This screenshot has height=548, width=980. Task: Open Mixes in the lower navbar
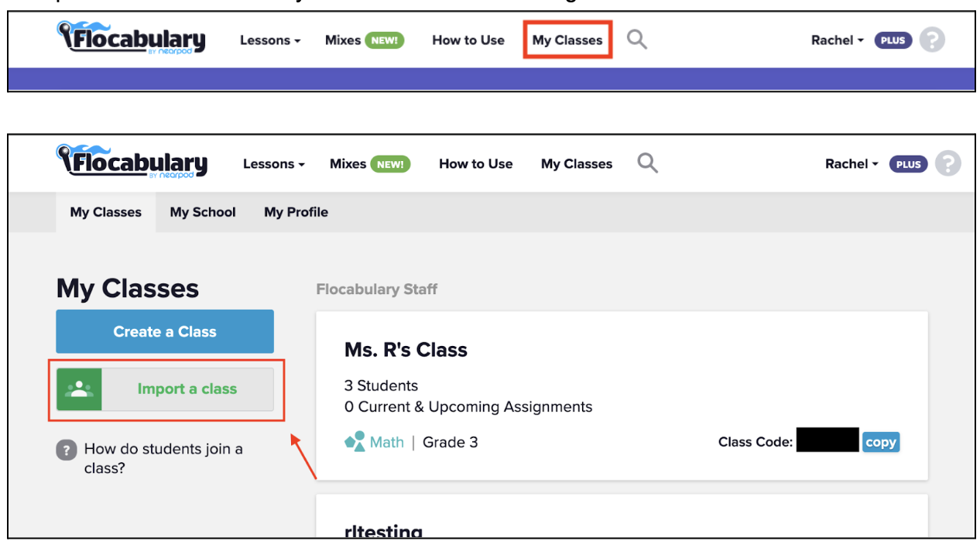(348, 164)
